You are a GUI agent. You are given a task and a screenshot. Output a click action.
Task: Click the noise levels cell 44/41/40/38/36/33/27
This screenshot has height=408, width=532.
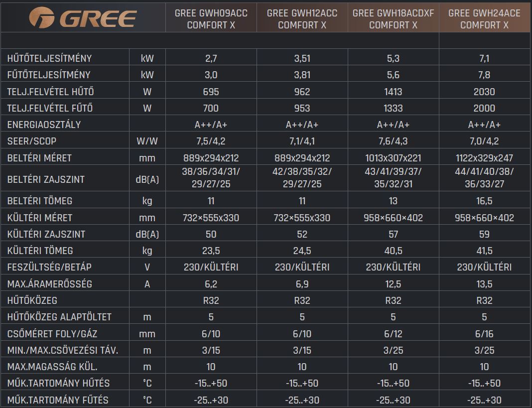(484, 178)
